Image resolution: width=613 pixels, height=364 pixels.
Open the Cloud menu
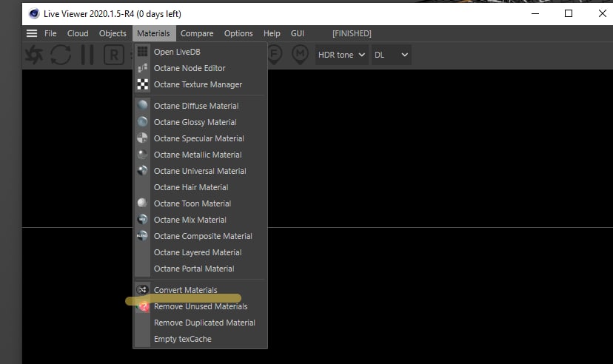pyautogui.click(x=78, y=33)
